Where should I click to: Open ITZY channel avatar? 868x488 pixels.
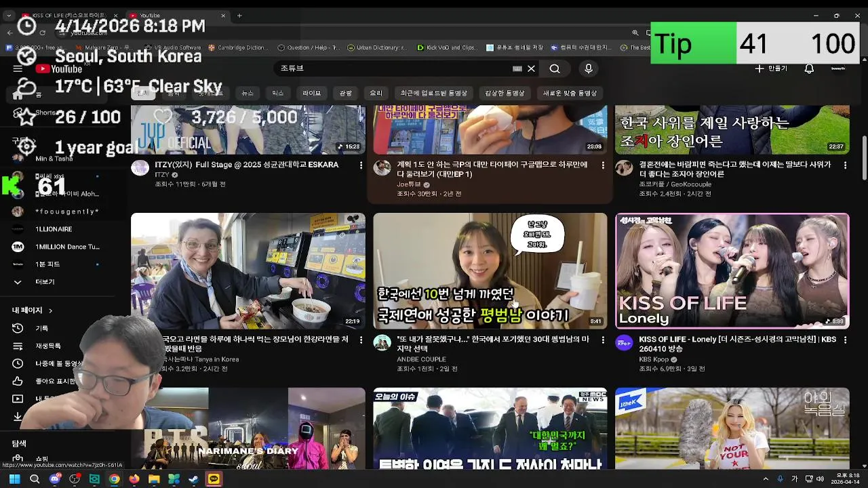click(x=140, y=168)
